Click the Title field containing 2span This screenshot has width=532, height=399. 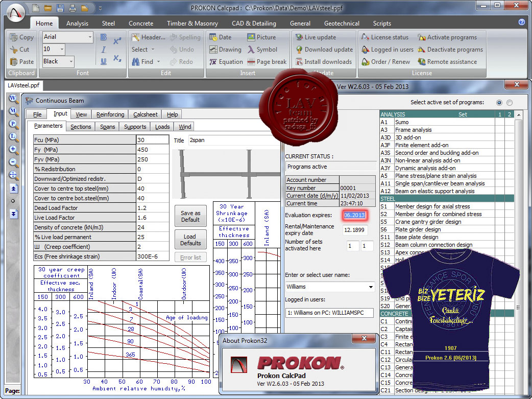[x=234, y=140]
